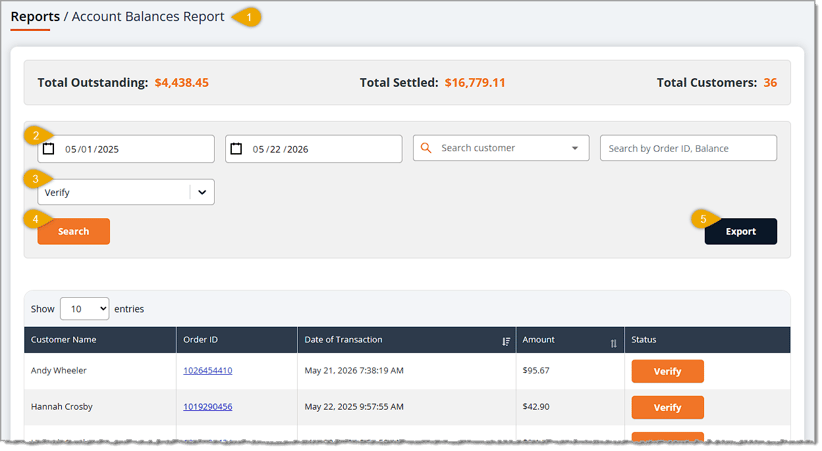This screenshot has height=451, width=822.
Task: Focus the Search by Order ID, Balance field
Action: (688, 148)
